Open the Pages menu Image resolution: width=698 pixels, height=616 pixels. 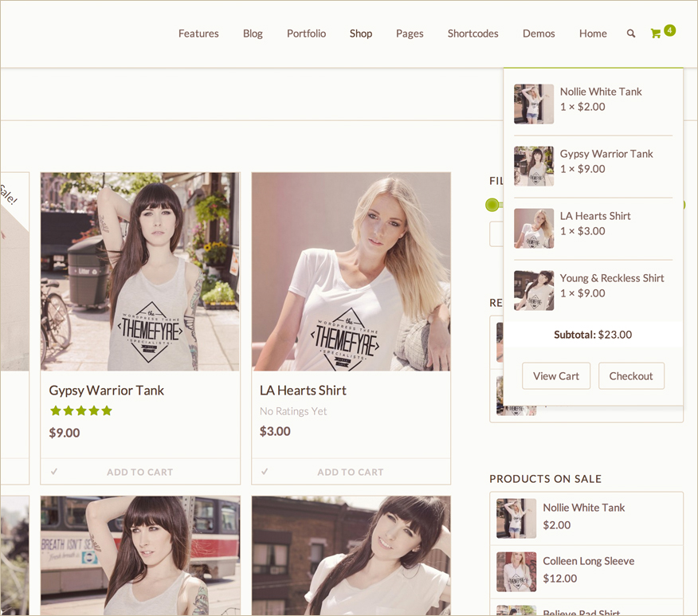click(410, 33)
